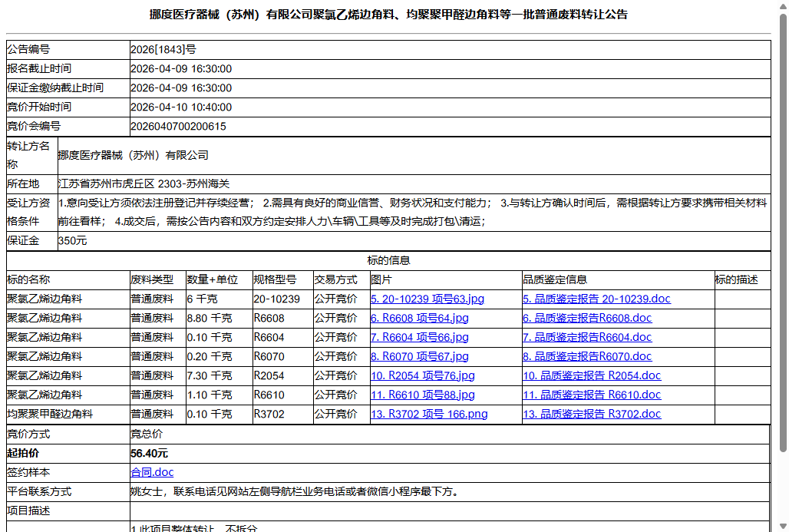The height and width of the screenshot is (532, 789).
Task: Click the 规格型号 column header
Action: (x=276, y=280)
